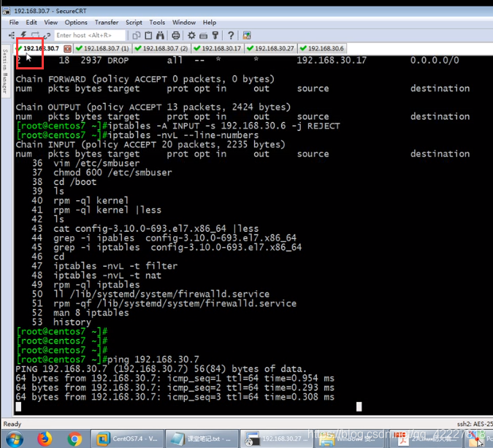The image size is (493, 448).
Task: Open the Tools menu
Action: tap(157, 23)
